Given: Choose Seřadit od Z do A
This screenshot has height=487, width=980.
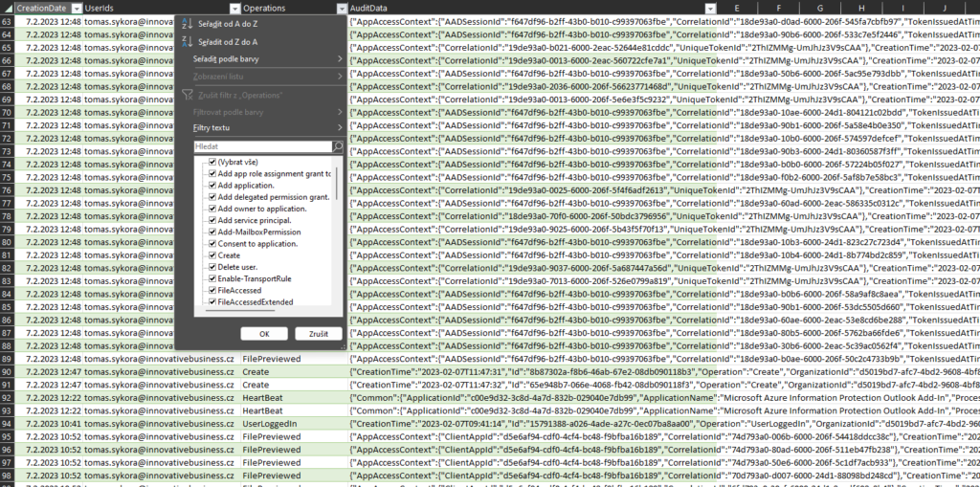Looking at the screenshot, I should (x=228, y=42).
